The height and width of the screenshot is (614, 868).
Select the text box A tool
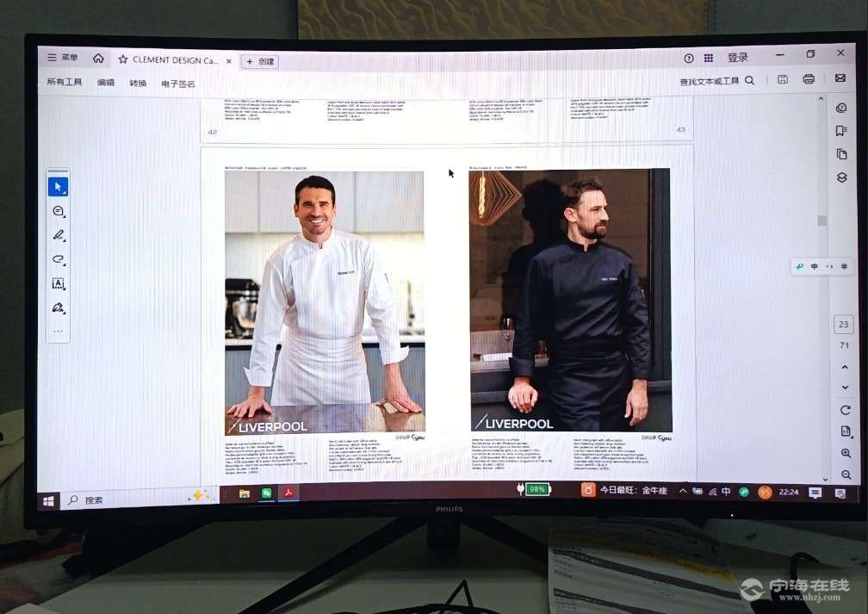[59, 283]
